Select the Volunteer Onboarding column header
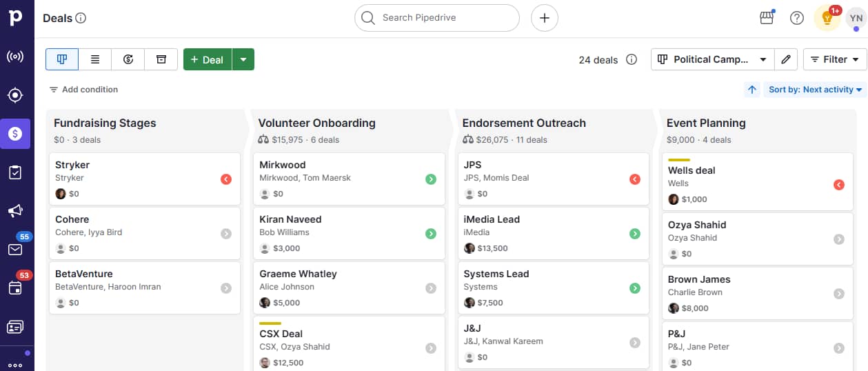This screenshot has height=371, width=868. [317, 123]
